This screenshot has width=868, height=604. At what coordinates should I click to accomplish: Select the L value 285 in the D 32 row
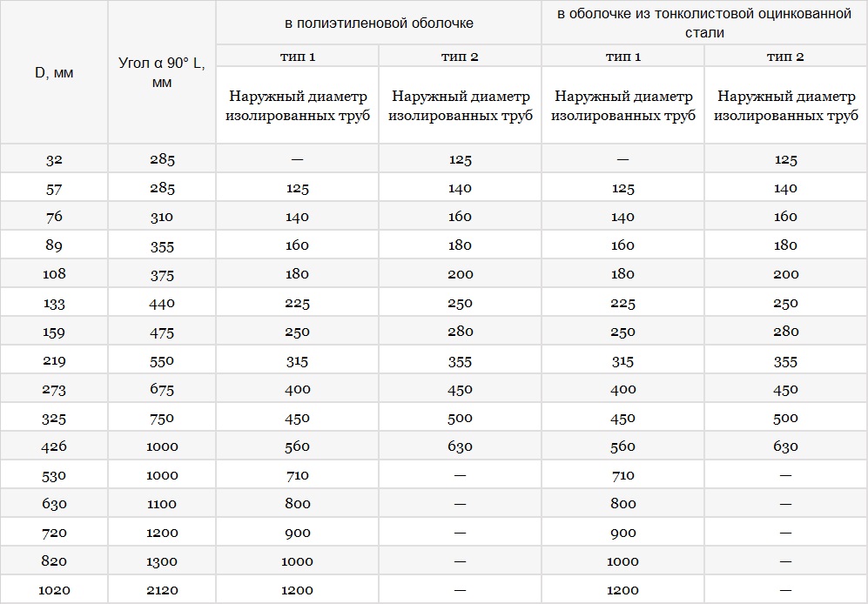click(162, 159)
